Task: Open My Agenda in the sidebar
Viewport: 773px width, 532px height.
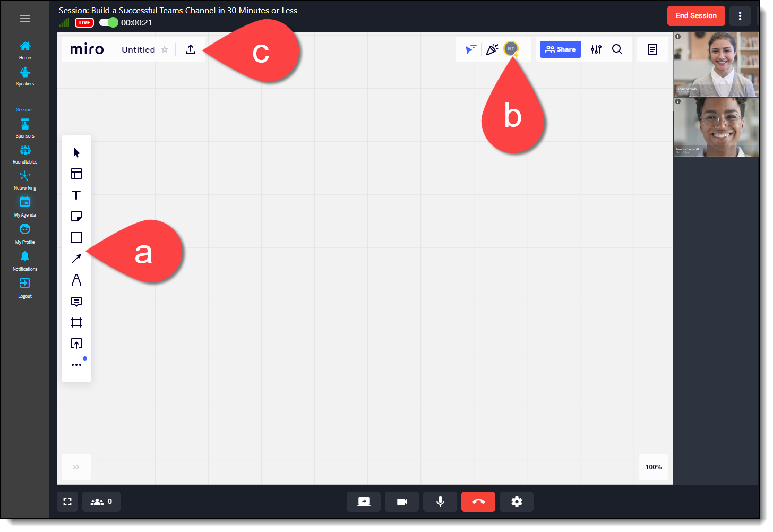Action: [x=25, y=207]
